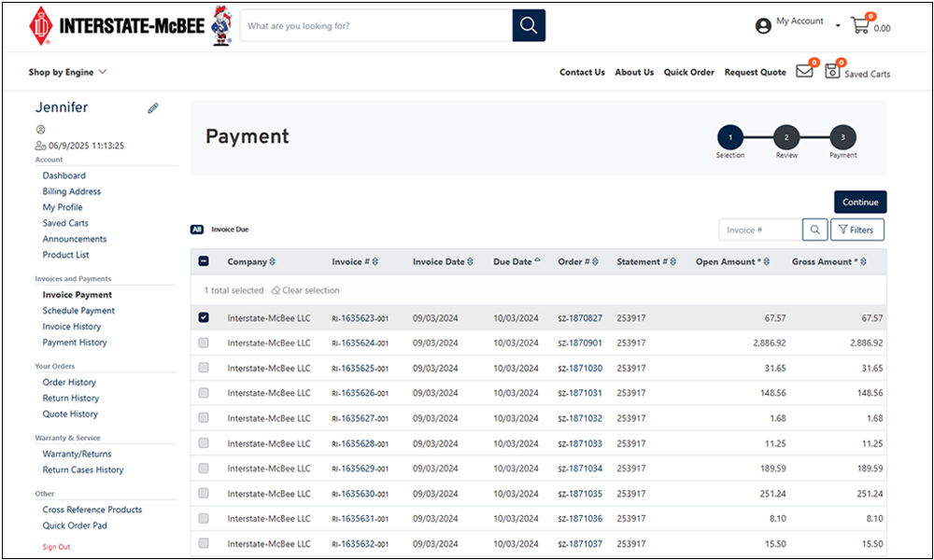This screenshot has height=560, width=934.
Task: Click the pencil edit icon beside Jennifer
Action: pyautogui.click(x=153, y=107)
